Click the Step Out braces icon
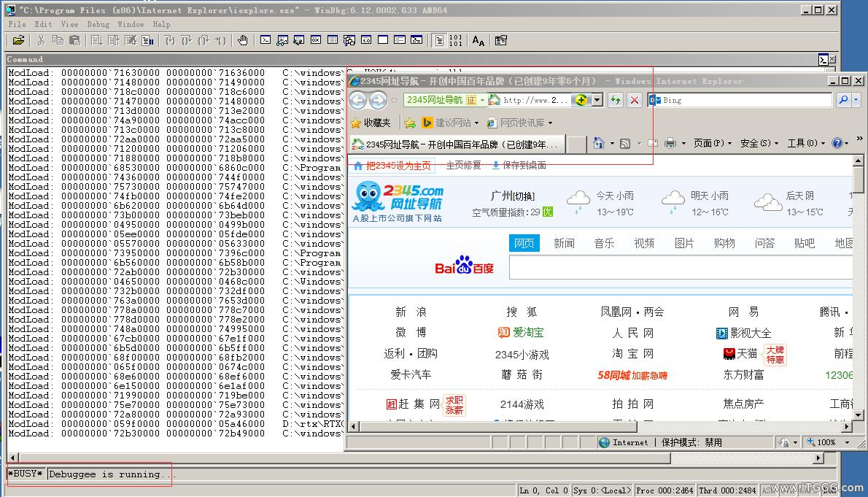 (204, 40)
